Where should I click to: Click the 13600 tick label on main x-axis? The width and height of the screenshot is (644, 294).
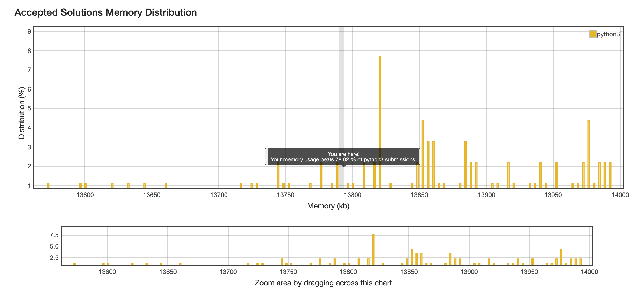(85, 195)
